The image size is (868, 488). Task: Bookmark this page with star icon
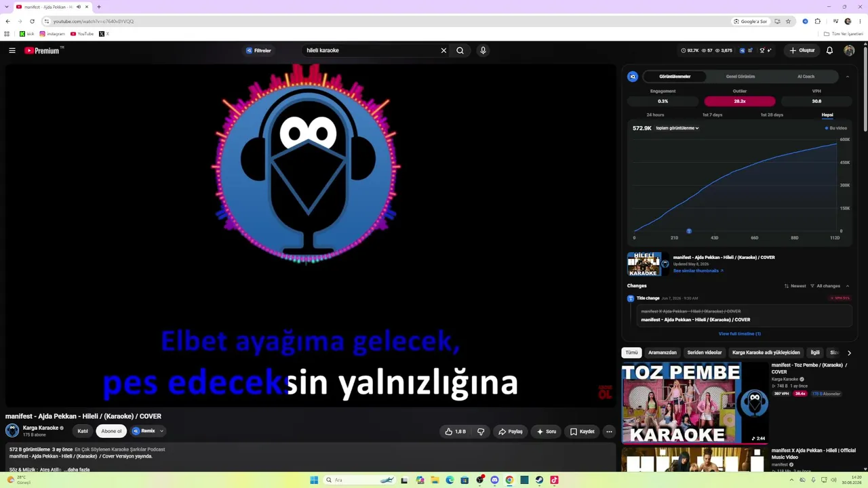pyautogui.click(x=788, y=21)
